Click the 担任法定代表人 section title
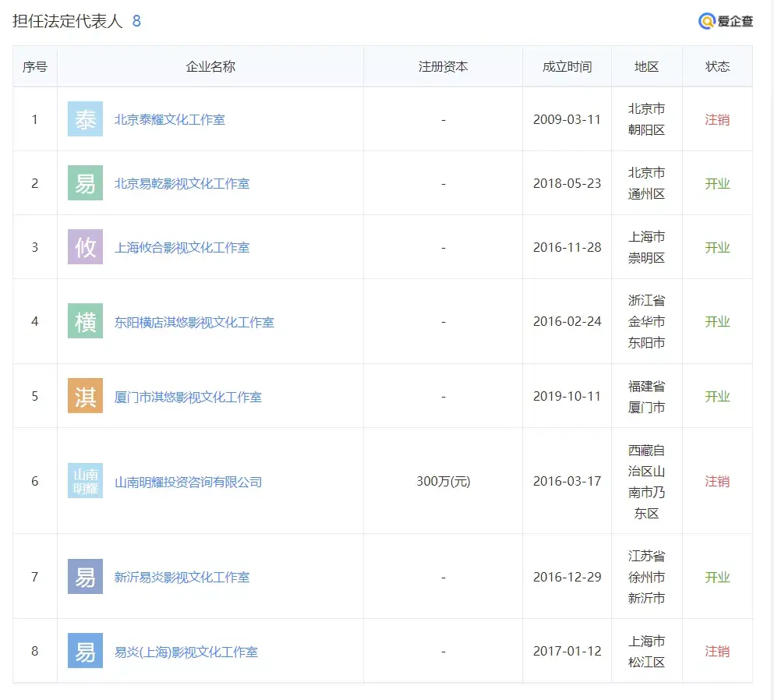This screenshot has height=700, width=774. pos(68,21)
